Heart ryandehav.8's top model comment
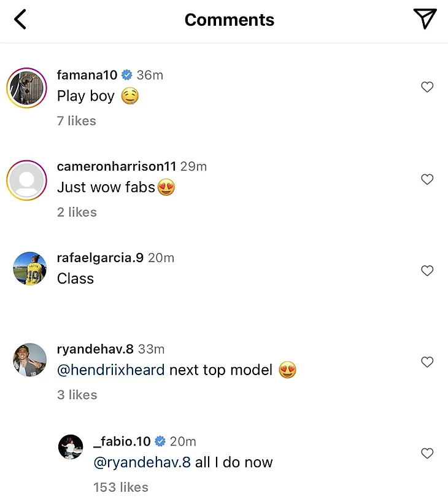The height and width of the screenshot is (504, 448). click(x=427, y=362)
